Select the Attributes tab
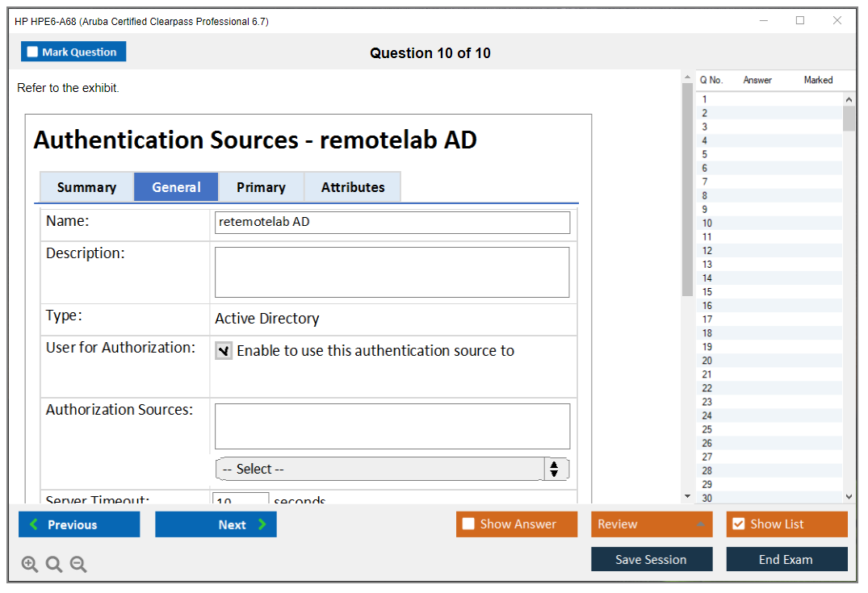The image size is (868, 593). 353,187
